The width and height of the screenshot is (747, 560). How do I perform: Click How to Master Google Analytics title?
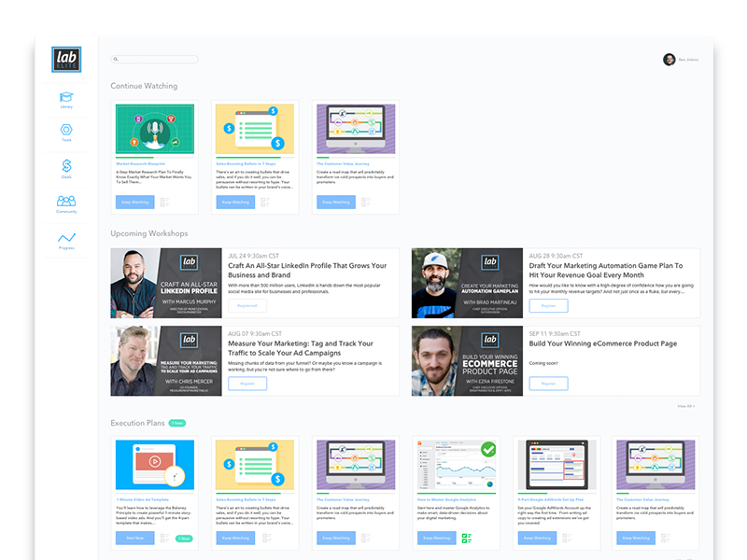tap(447, 499)
